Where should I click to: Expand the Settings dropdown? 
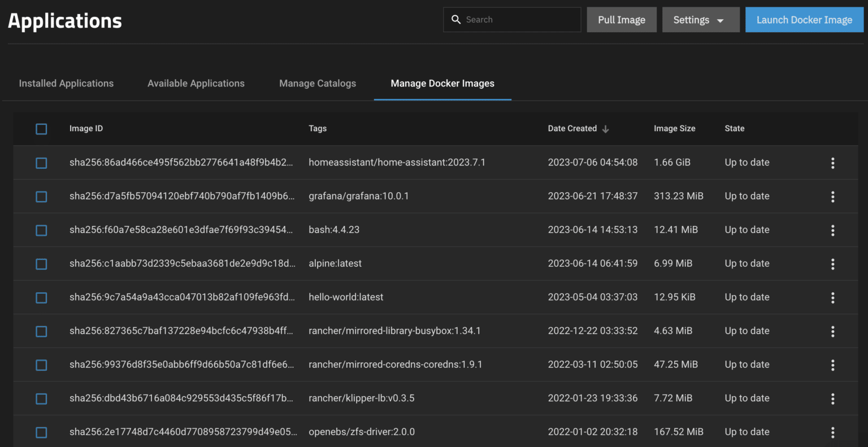click(x=701, y=20)
